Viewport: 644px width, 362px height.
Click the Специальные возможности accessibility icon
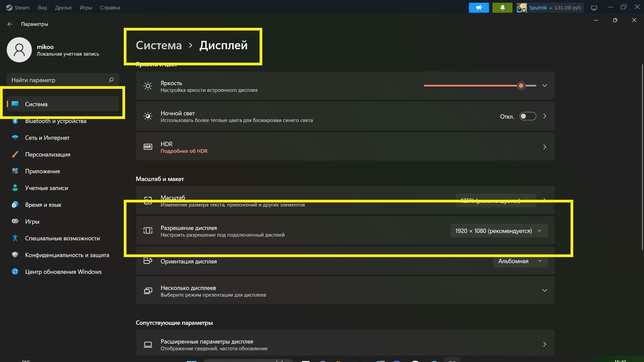pyautogui.click(x=15, y=238)
